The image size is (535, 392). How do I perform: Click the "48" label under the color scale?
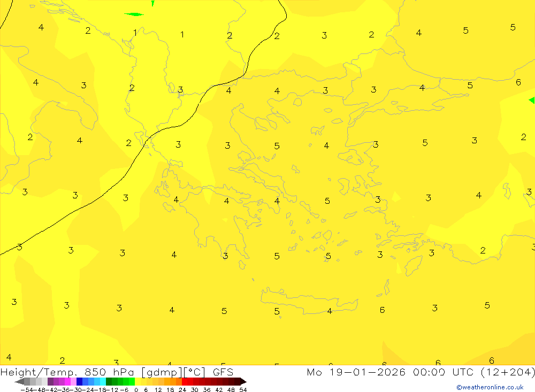pos(231,390)
